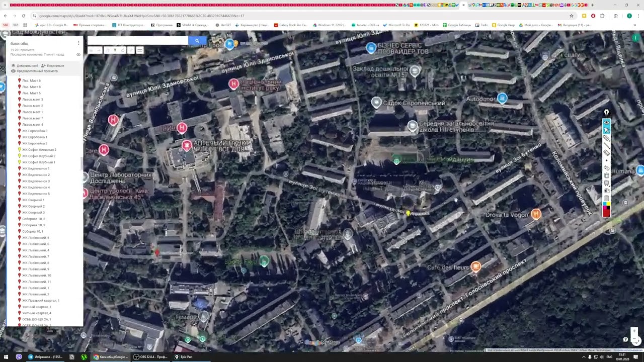Select Уютный квартал, 4 item
Viewport: 644px width, 362px height.
(37, 313)
